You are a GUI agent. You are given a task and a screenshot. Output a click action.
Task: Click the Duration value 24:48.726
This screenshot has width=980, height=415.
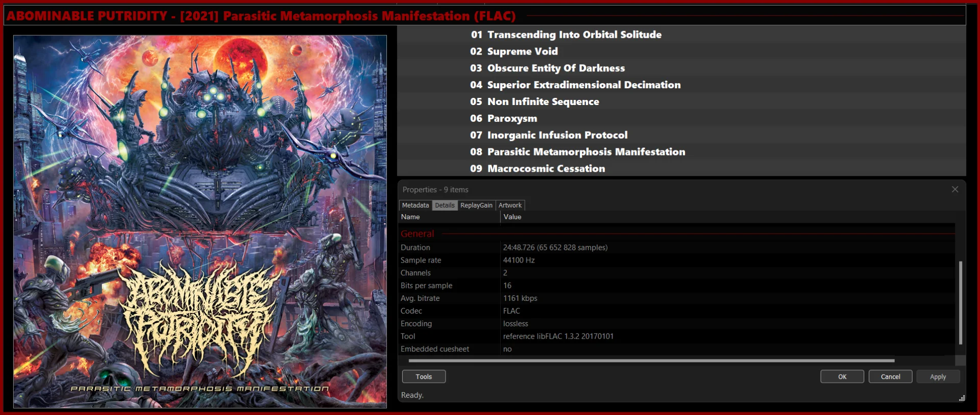point(555,247)
